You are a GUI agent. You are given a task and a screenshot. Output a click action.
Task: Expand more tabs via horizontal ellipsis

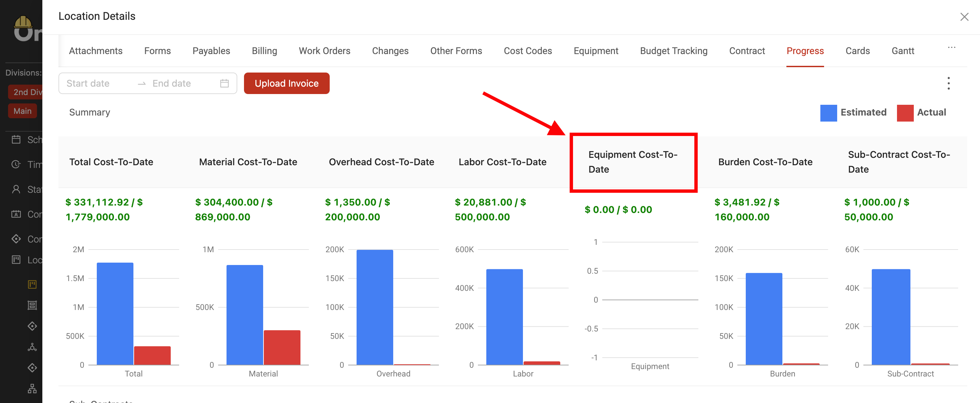pyautogui.click(x=951, y=48)
